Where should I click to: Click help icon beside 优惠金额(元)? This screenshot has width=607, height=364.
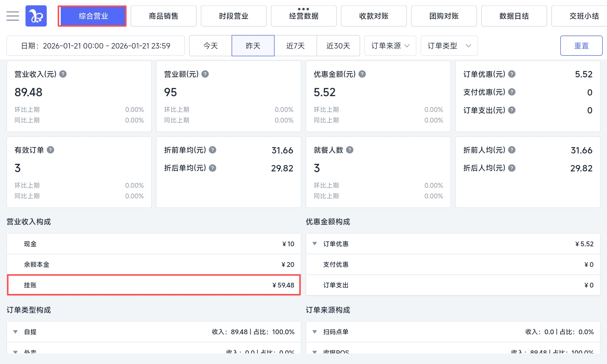(362, 74)
